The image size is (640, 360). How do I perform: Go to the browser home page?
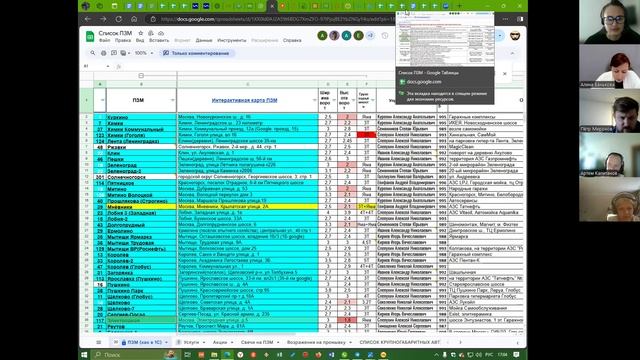[x=134, y=19]
